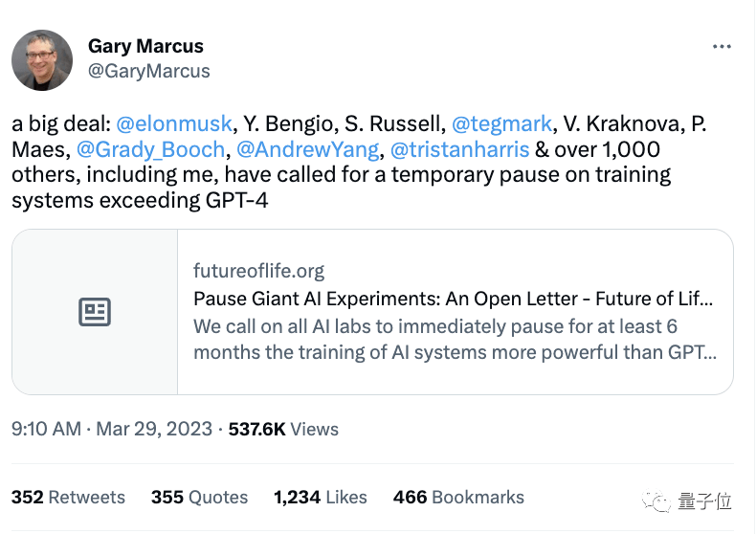Open the @tristanharris mention link
756x534 pixels.
tap(459, 149)
